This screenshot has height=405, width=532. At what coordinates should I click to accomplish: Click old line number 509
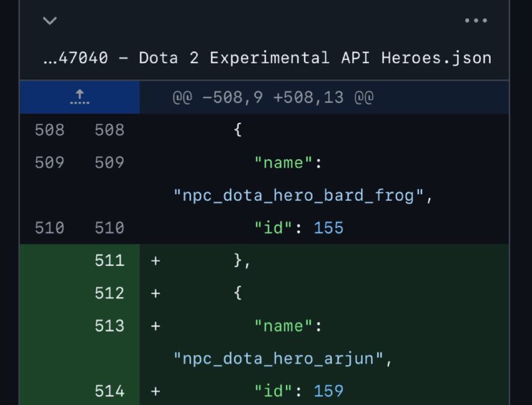50,162
